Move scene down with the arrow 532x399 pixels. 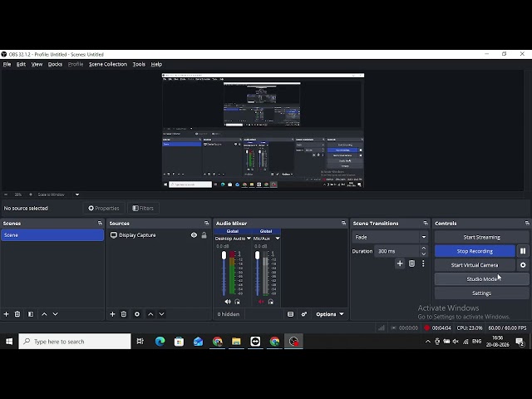tap(56, 314)
